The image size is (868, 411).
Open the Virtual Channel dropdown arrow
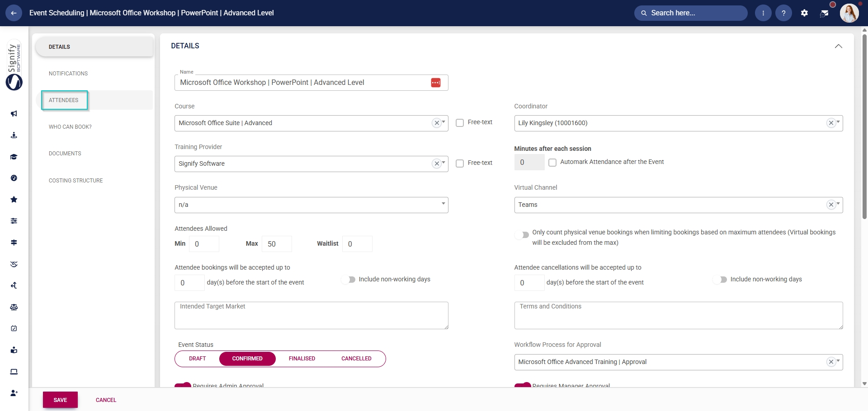(838, 204)
